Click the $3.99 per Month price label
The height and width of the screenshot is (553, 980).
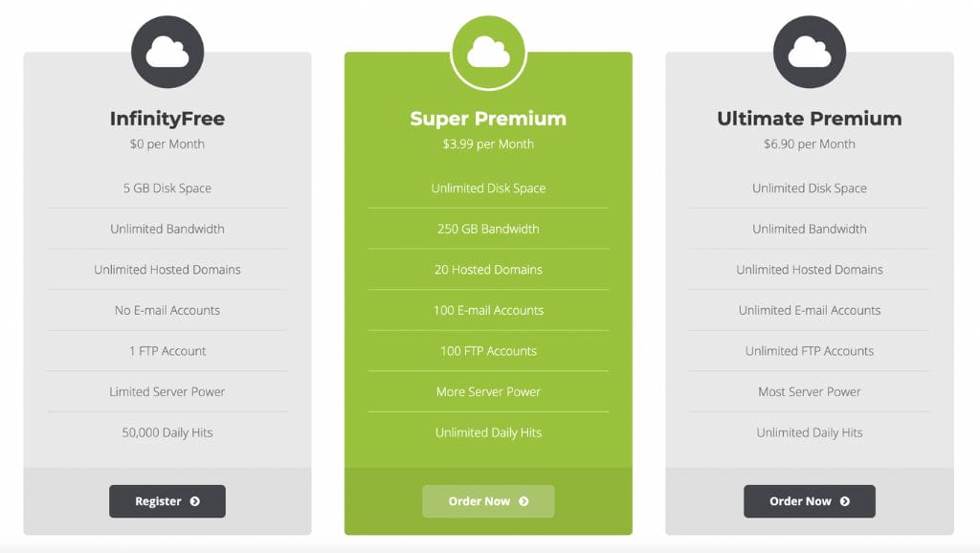pos(489,144)
